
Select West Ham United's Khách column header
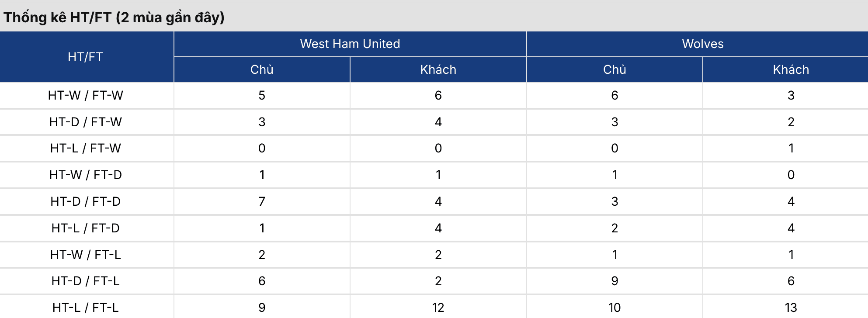438,69
